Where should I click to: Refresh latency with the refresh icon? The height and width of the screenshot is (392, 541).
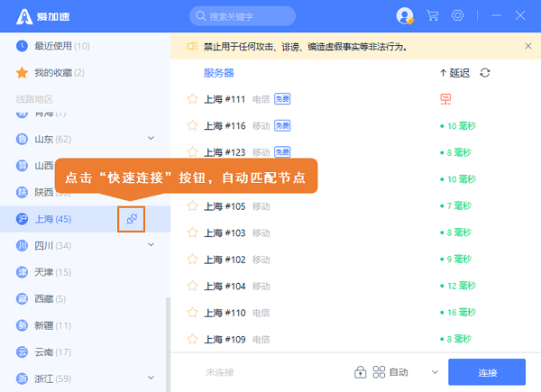[485, 73]
